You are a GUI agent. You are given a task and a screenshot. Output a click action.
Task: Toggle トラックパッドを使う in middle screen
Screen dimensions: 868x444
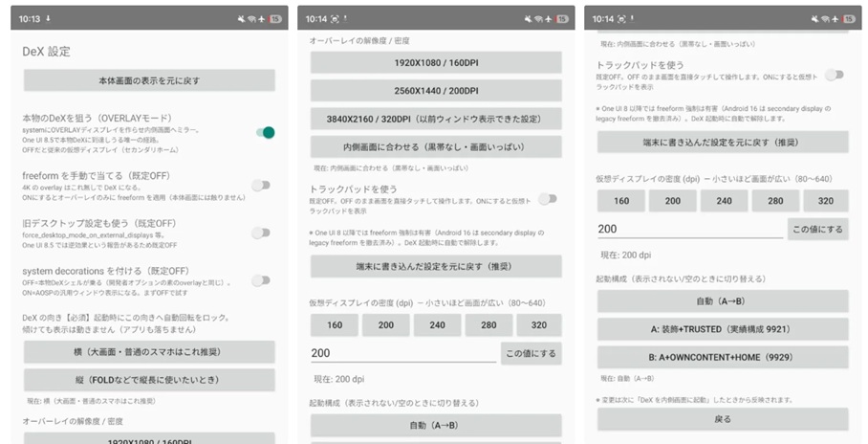pos(548,199)
